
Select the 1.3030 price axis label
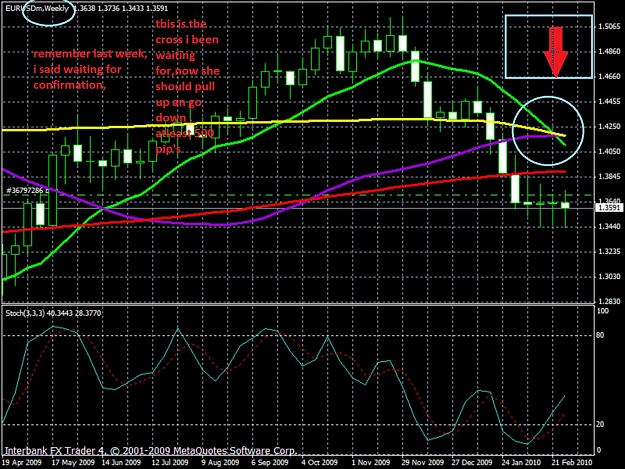tap(609, 277)
